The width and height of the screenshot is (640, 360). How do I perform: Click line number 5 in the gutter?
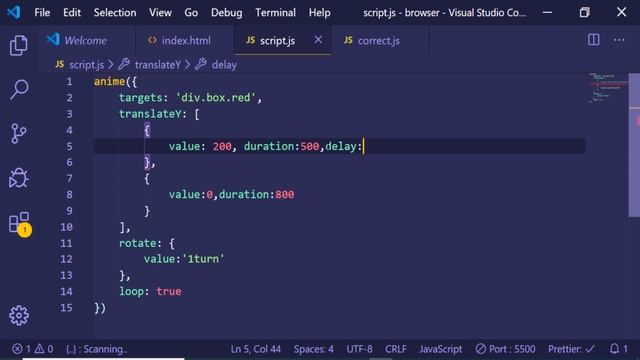click(x=69, y=146)
